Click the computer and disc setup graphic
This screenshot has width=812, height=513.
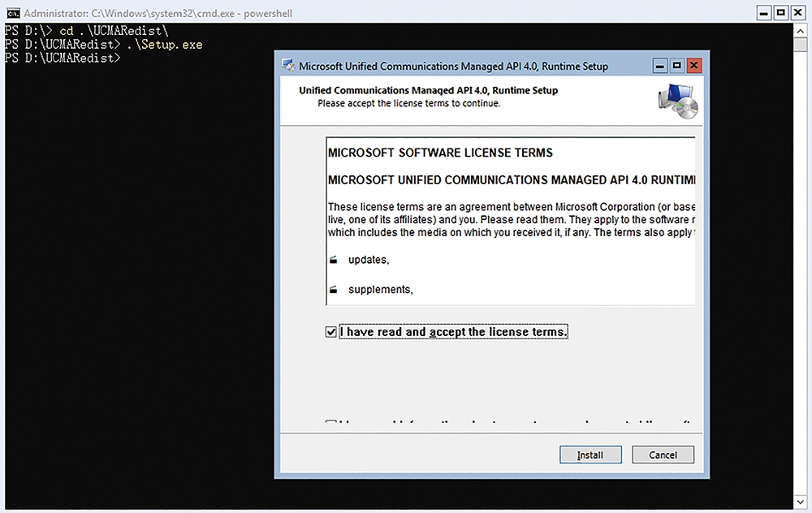[x=678, y=101]
